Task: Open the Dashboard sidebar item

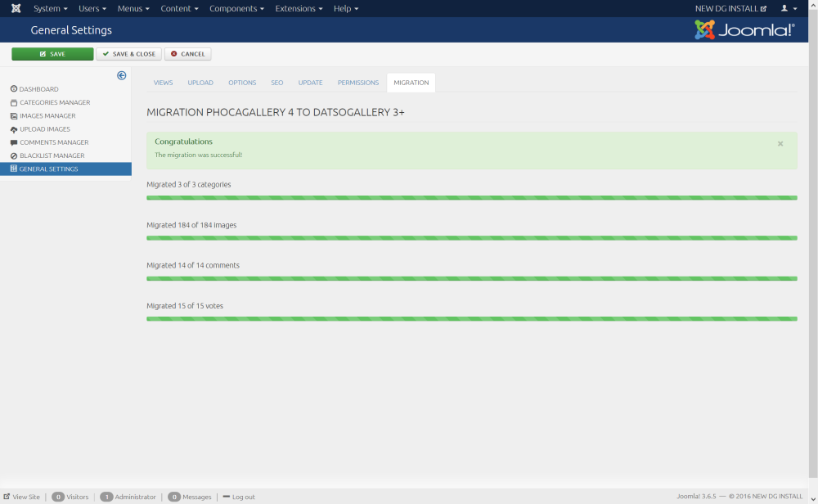Action: pos(38,89)
